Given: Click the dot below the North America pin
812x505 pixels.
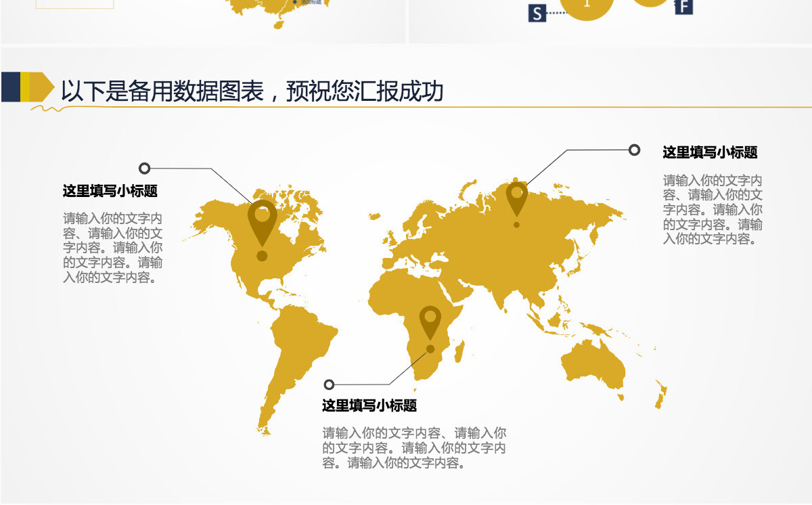Looking at the screenshot, I should pyautogui.click(x=262, y=256).
